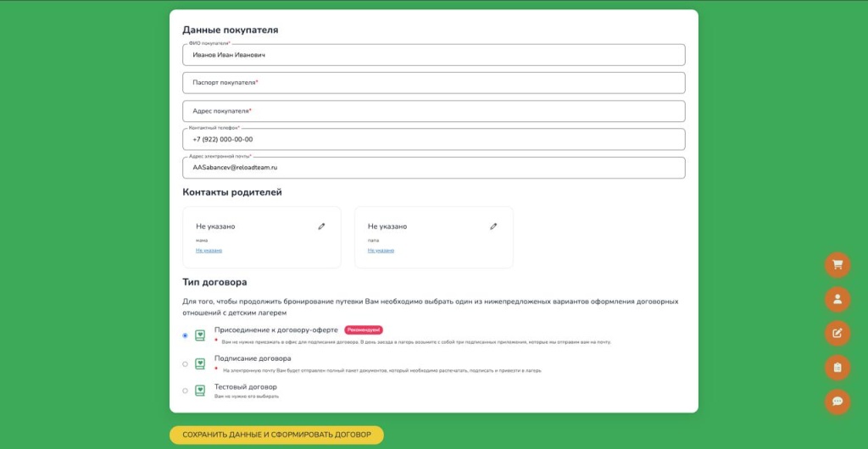The height and width of the screenshot is (449, 868).
Task: Click the contract icon beside 'Присоединение к договору-оферте'
Action: (200, 335)
